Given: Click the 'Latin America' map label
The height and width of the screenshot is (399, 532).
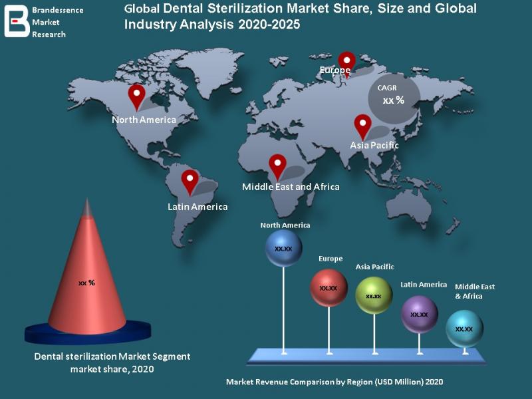Looking at the screenshot, I should coord(198,207).
